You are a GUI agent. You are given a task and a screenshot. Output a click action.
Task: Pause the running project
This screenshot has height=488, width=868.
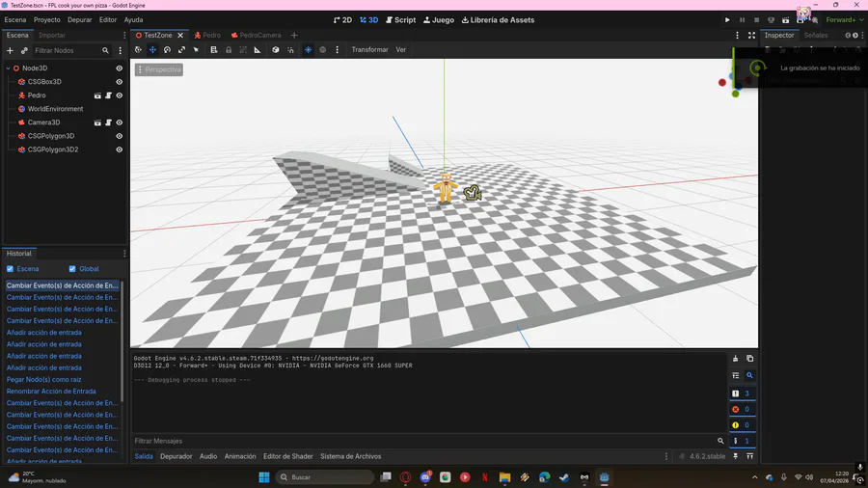click(743, 20)
